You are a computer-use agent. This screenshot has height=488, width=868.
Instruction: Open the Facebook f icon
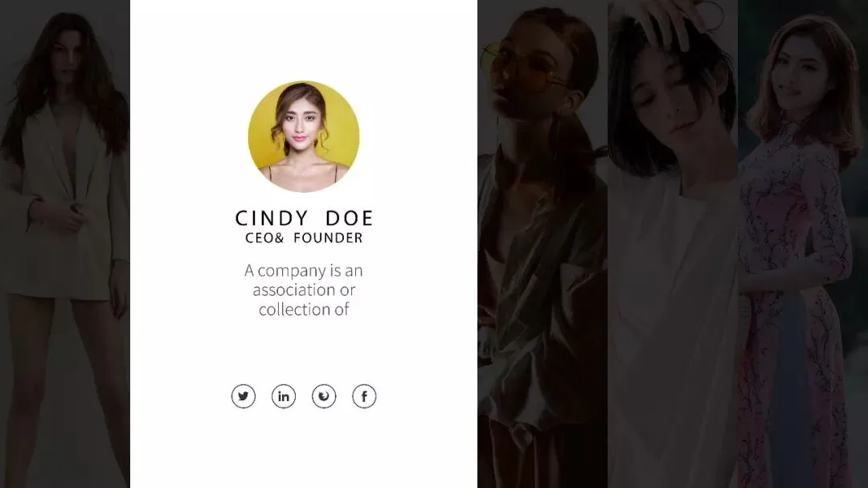tap(364, 396)
